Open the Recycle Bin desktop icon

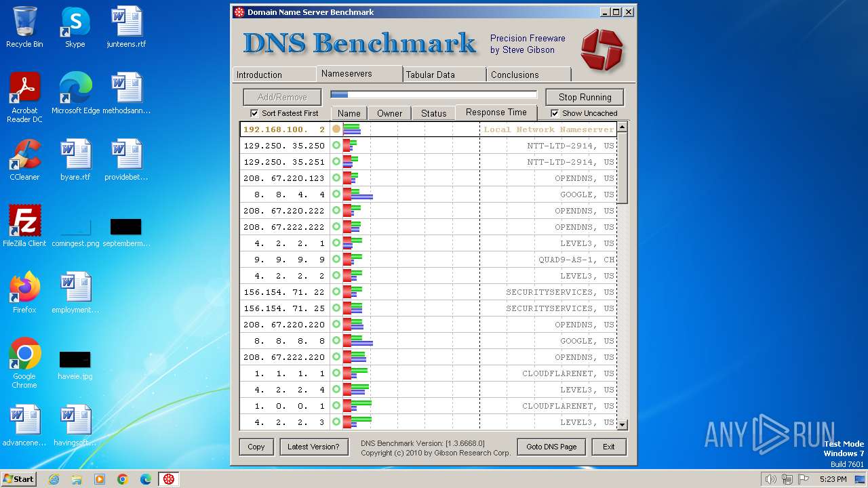(x=24, y=27)
